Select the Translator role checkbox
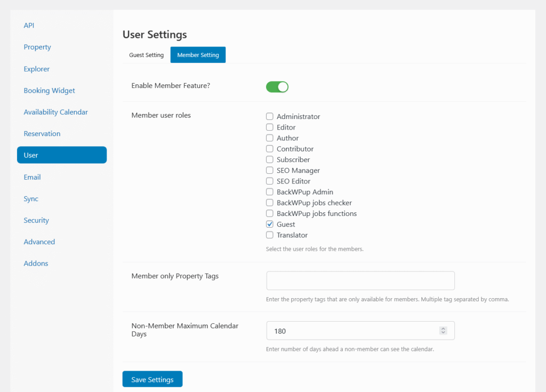 (x=270, y=235)
